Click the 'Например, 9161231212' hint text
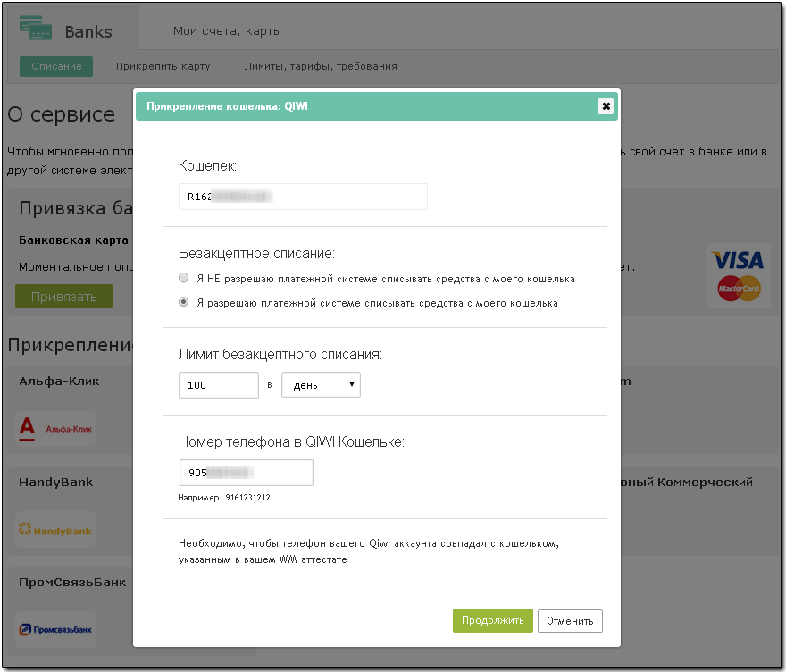 coord(224,498)
